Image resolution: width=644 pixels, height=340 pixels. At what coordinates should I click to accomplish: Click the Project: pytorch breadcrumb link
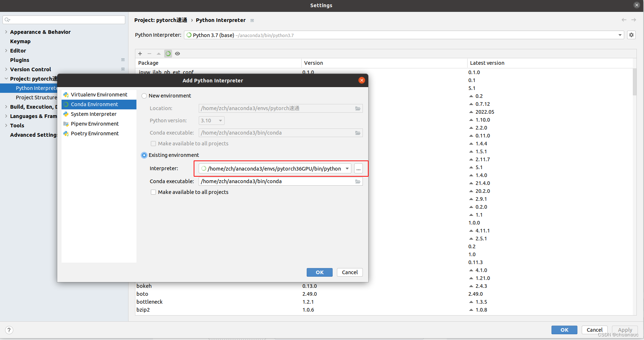[x=161, y=20]
